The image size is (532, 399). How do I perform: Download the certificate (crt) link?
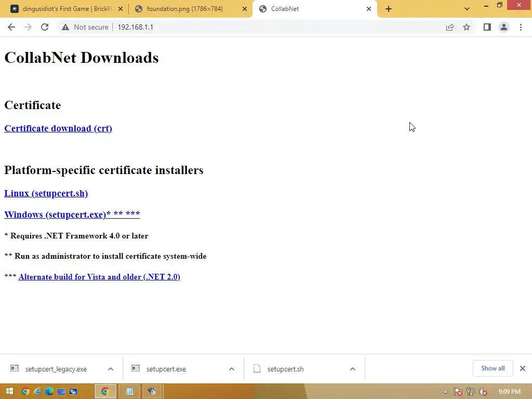coord(58,129)
